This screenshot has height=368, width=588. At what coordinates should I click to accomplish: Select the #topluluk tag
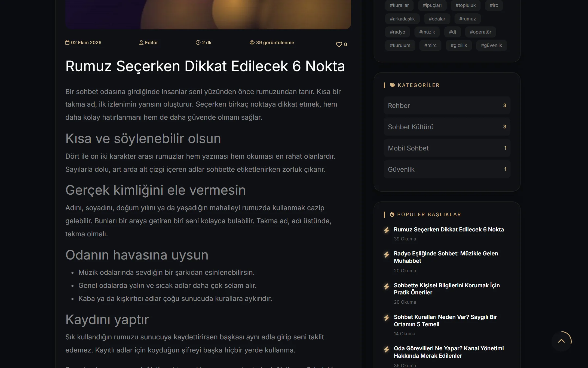(x=465, y=5)
